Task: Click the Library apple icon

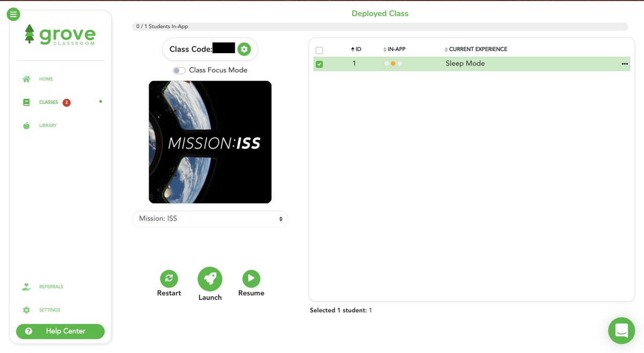Action: (26, 126)
